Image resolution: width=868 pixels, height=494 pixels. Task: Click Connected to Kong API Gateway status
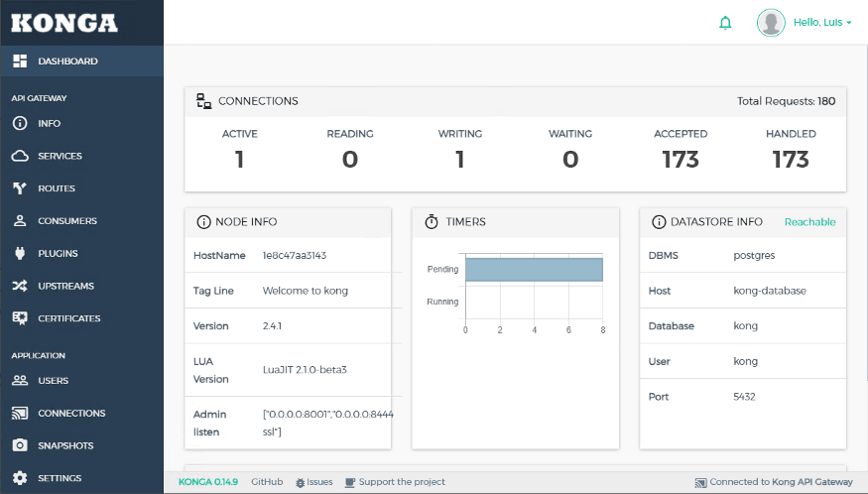click(x=774, y=482)
